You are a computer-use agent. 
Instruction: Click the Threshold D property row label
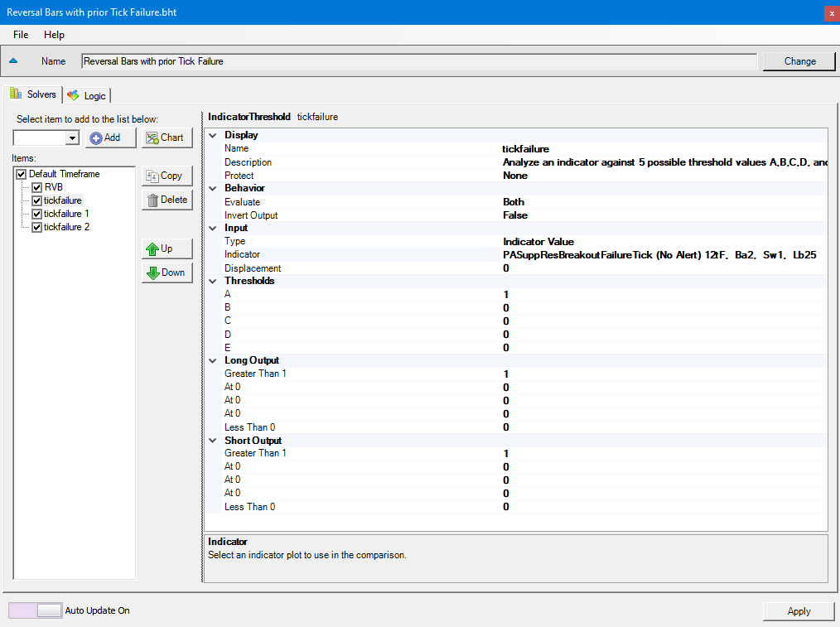[228, 334]
